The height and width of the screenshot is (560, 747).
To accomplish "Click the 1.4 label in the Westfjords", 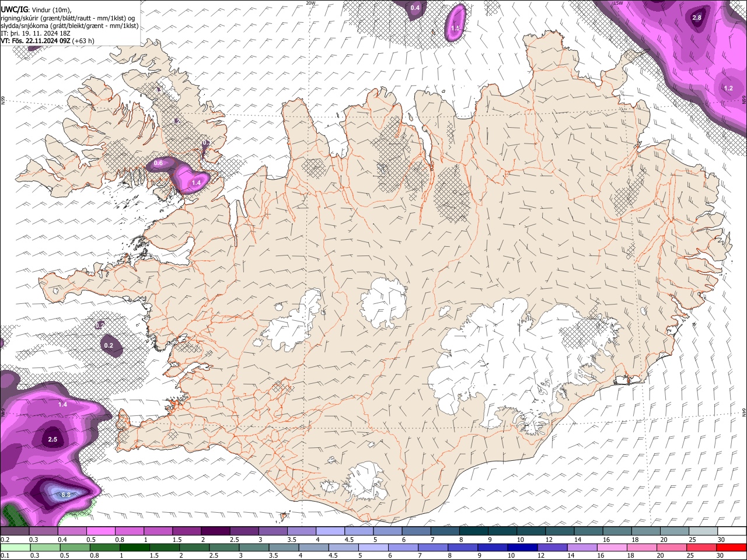I will pyautogui.click(x=196, y=183).
